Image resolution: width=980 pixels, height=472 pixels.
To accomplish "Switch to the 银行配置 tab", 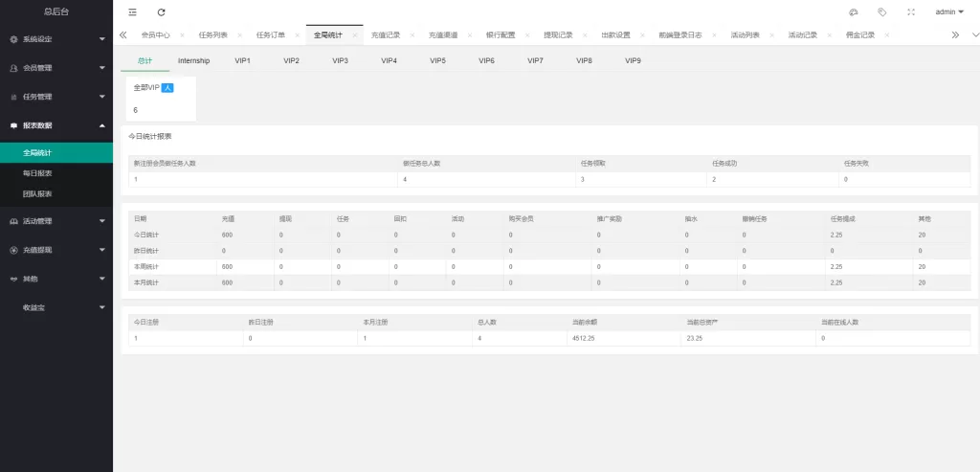I will 501,35.
